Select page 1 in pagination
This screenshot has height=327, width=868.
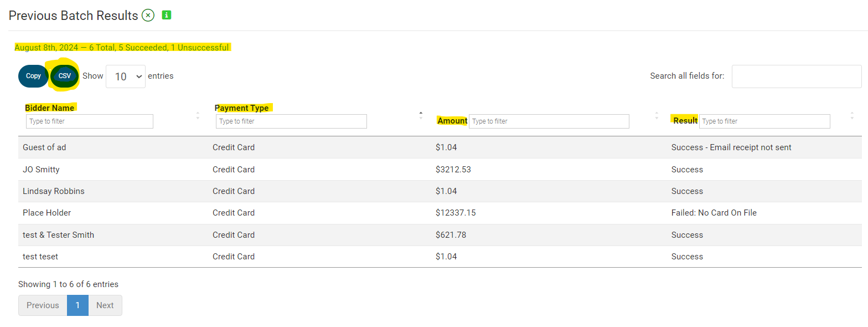click(77, 305)
